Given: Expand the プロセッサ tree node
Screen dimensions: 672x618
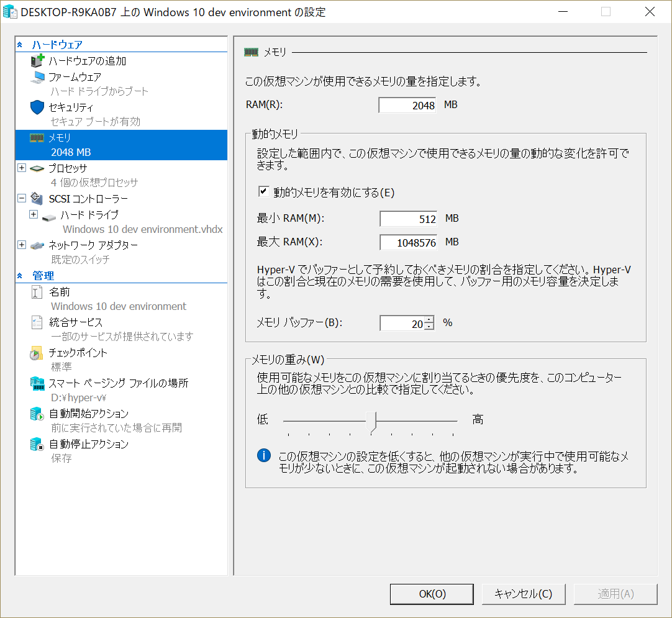Looking at the screenshot, I should tap(22, 168).
